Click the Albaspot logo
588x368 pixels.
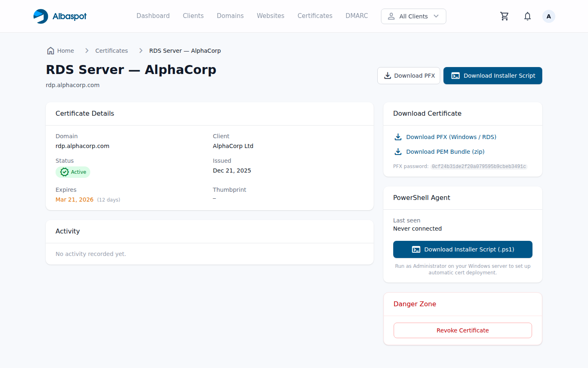pyautogui.click(x=60, y=16)
